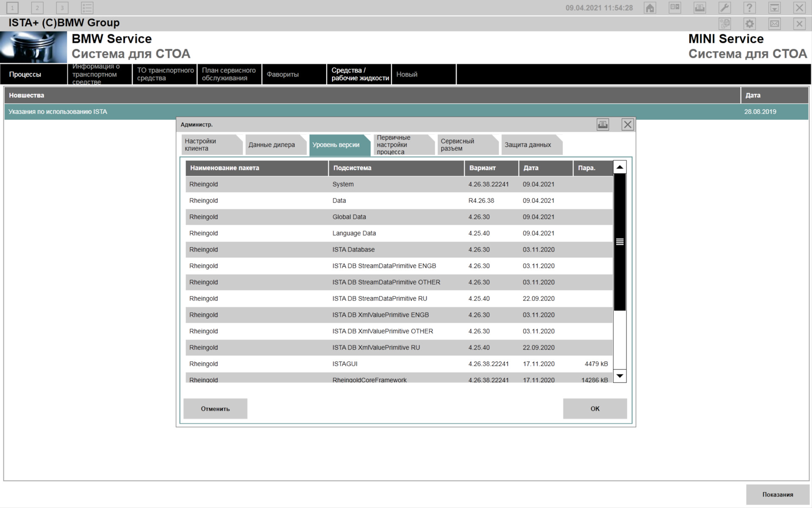Click Наименование пакета column header
Viewport: 812px width, 508px height.
point(257,168)
